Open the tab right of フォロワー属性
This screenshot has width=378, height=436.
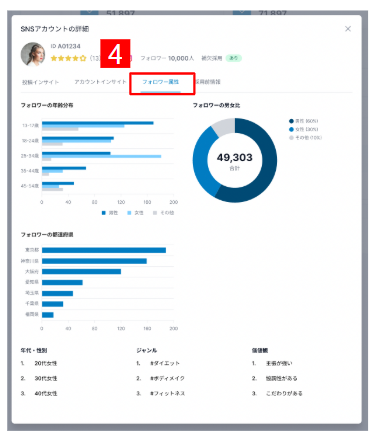(208, 82)
